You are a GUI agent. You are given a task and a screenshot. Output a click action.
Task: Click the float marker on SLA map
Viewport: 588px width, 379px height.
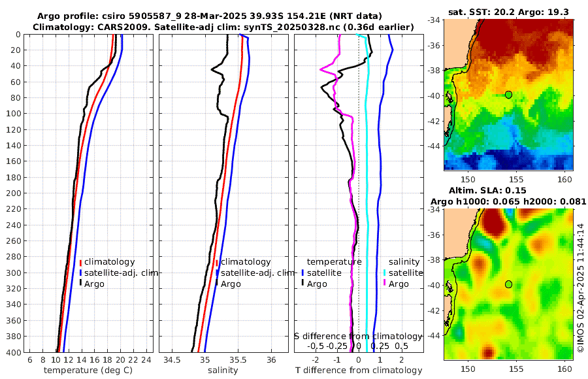click(x=508, y=284)
